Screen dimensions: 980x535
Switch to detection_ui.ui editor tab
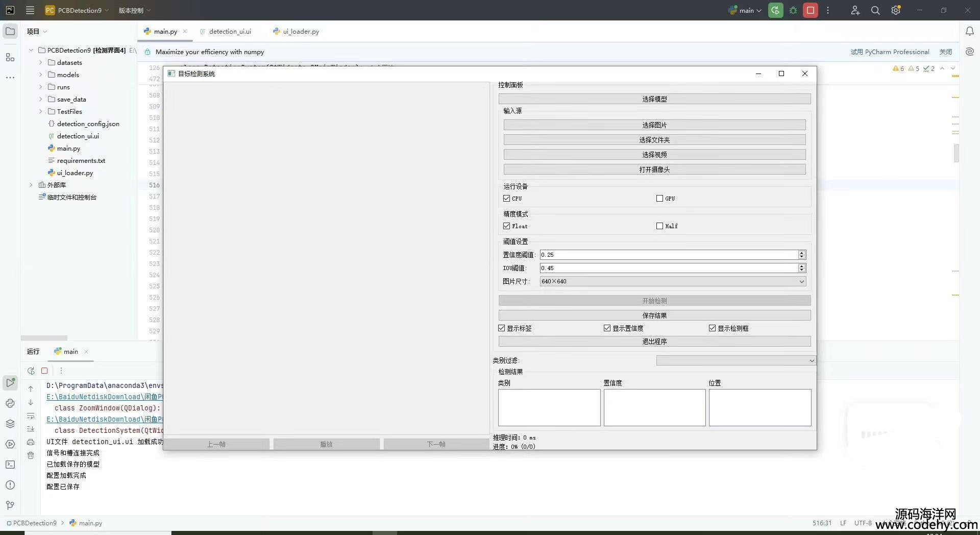pos(230,31)
